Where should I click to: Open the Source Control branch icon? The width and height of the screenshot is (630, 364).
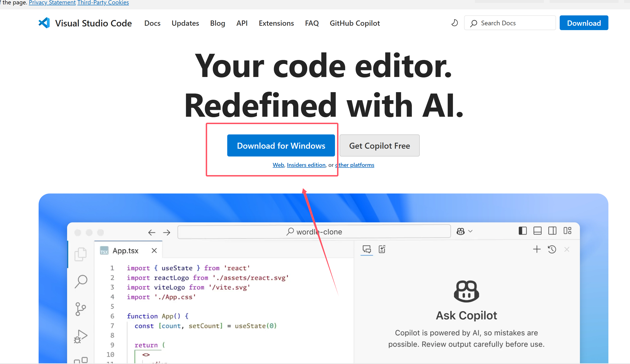point(80,309)
